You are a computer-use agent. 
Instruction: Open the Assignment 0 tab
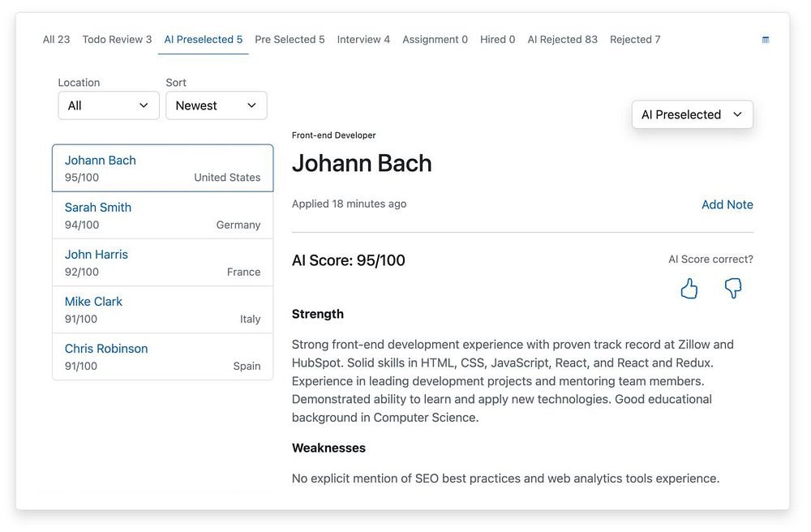(x=435, y=40)
